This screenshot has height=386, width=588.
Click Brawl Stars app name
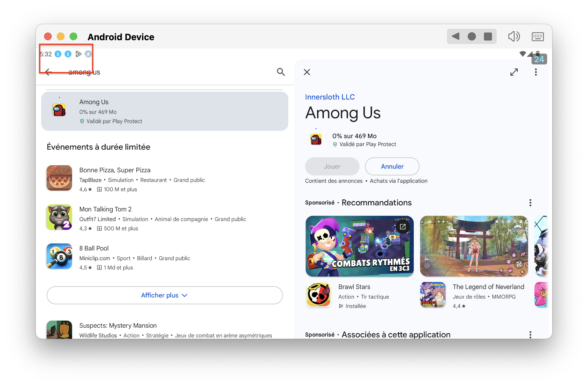[354, 287]
